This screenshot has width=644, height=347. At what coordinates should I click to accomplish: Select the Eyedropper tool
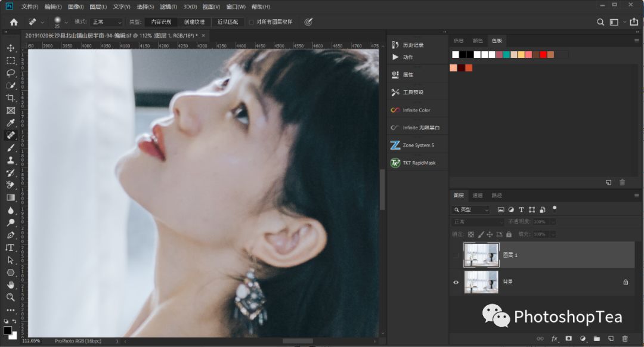[11, 122]
